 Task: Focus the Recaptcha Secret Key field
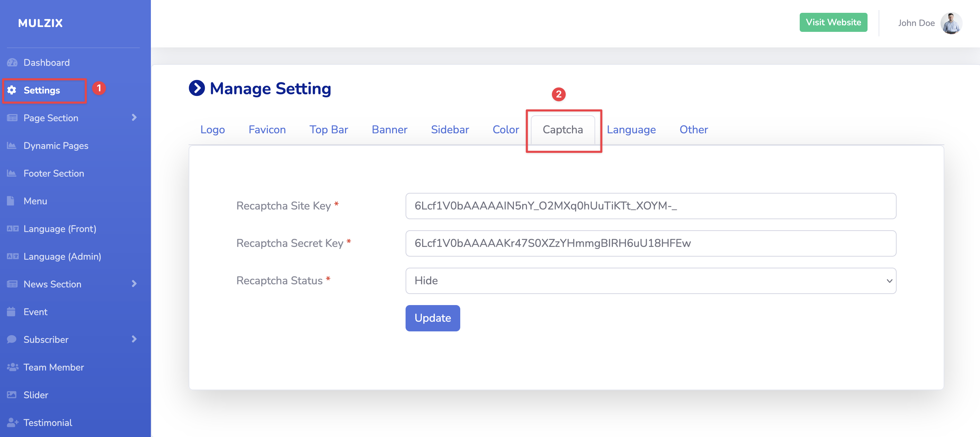tap(651, 244)
